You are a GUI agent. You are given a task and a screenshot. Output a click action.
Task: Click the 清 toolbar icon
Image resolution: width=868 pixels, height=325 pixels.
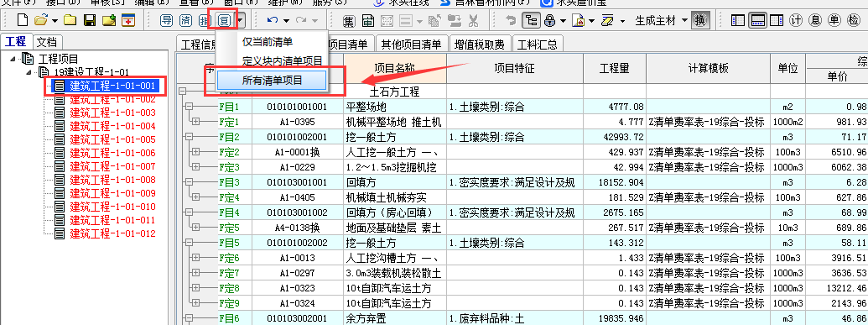(186, 21)
